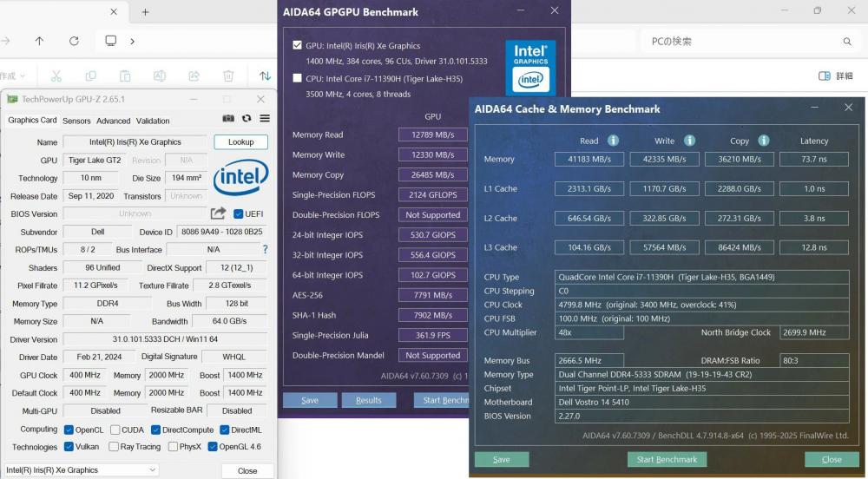Click the Explorer refresh button
This screenshot has height=479, width=868.
pyautogui.click(x=74, y=41)
